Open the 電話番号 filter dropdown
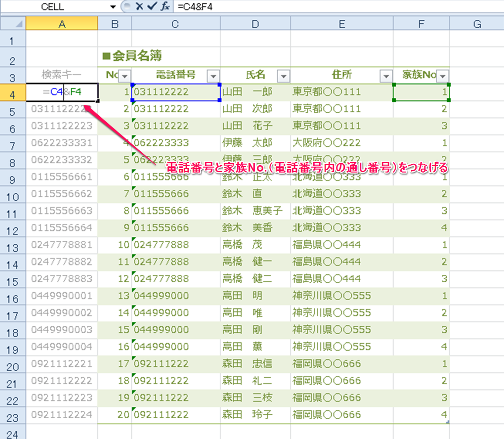Viewport: 504px width, 439px height. coord(213,76)
